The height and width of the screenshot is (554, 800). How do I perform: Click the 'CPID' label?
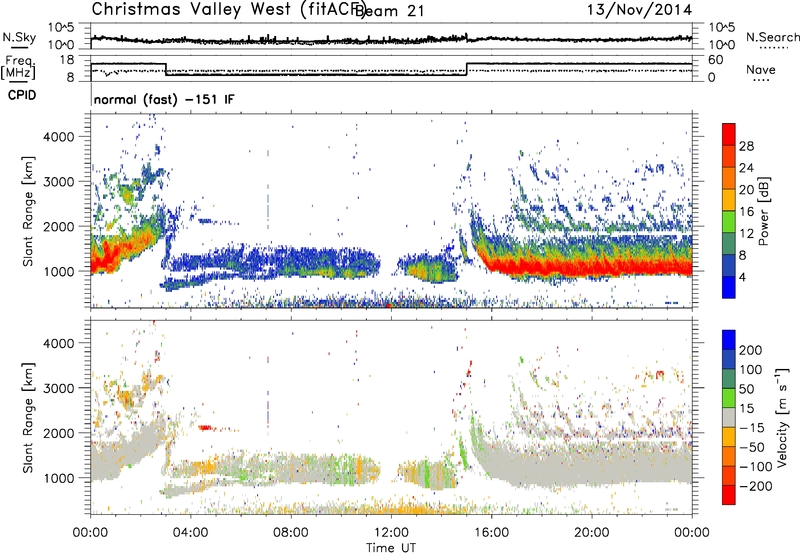tap(22, 95)
